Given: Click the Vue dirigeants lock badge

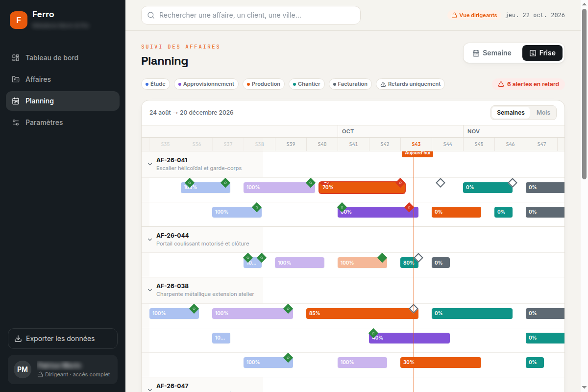Looking at the screenshot, I should tap(474, 15).
